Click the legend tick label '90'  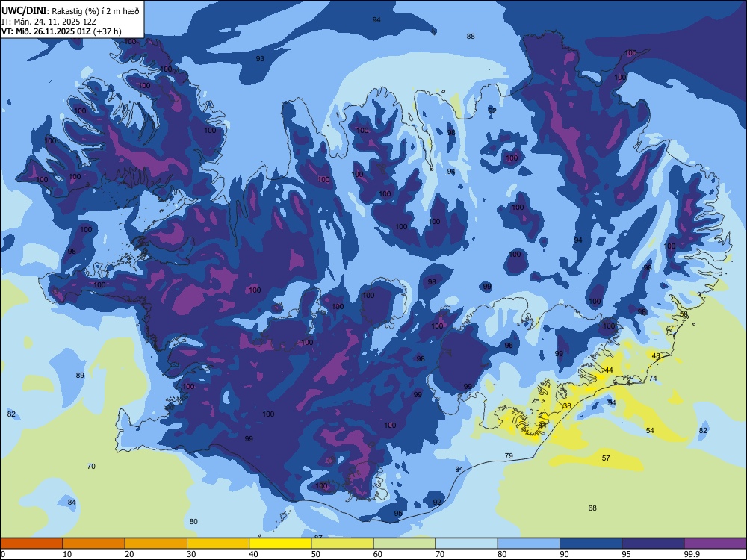(x=564, y=554)
